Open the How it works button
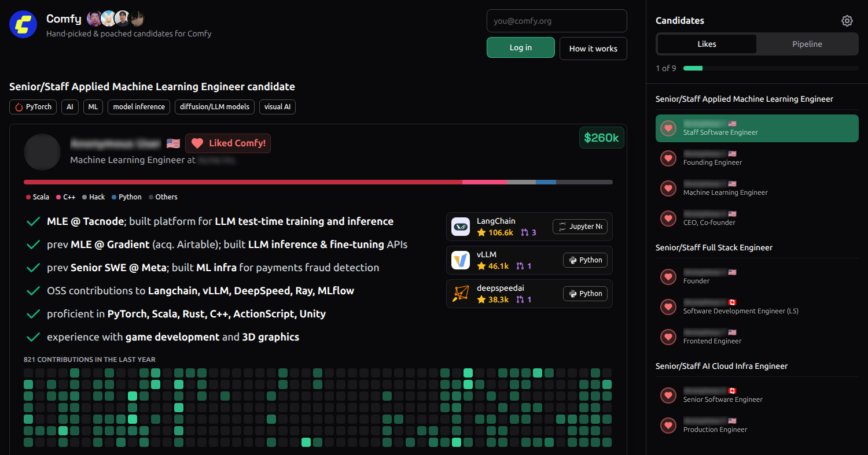 [593, 49]
